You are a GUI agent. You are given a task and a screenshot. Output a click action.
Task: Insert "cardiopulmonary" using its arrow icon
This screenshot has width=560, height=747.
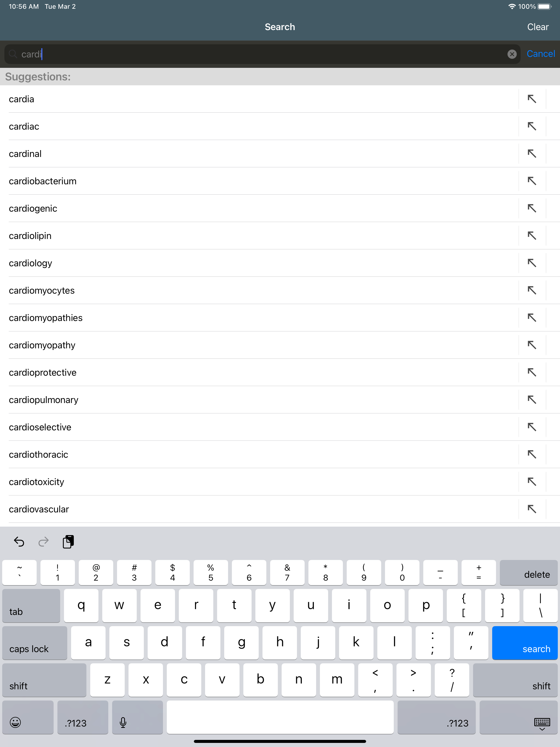[x=532, y=399]
